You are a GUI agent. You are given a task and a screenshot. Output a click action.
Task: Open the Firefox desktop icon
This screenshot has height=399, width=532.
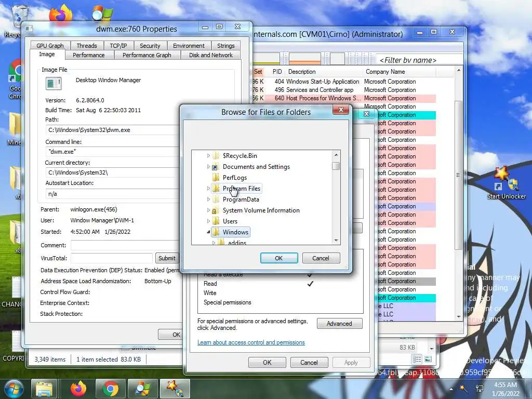point(61,14)
